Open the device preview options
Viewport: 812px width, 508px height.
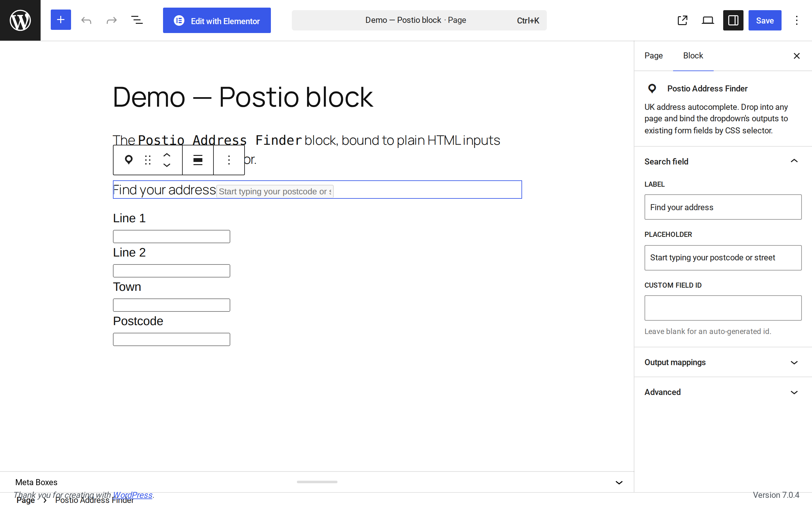(708, 20)
